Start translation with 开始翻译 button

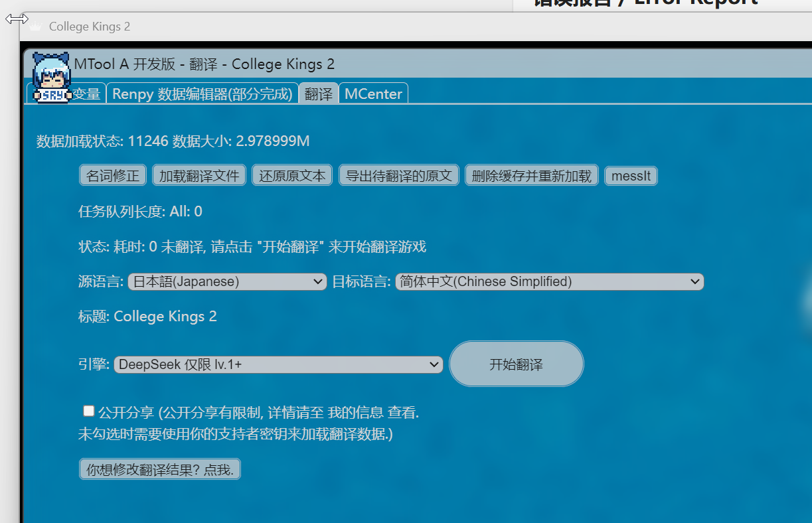517,364
